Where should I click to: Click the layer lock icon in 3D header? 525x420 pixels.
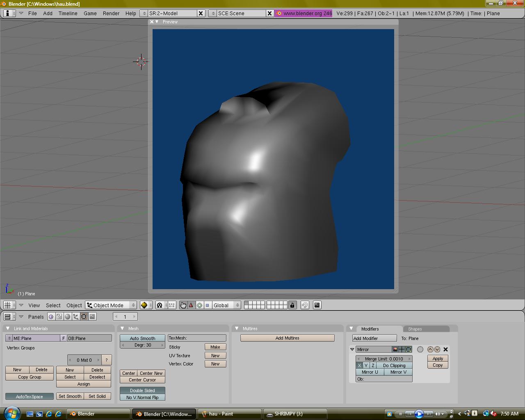tap(292, 305)
